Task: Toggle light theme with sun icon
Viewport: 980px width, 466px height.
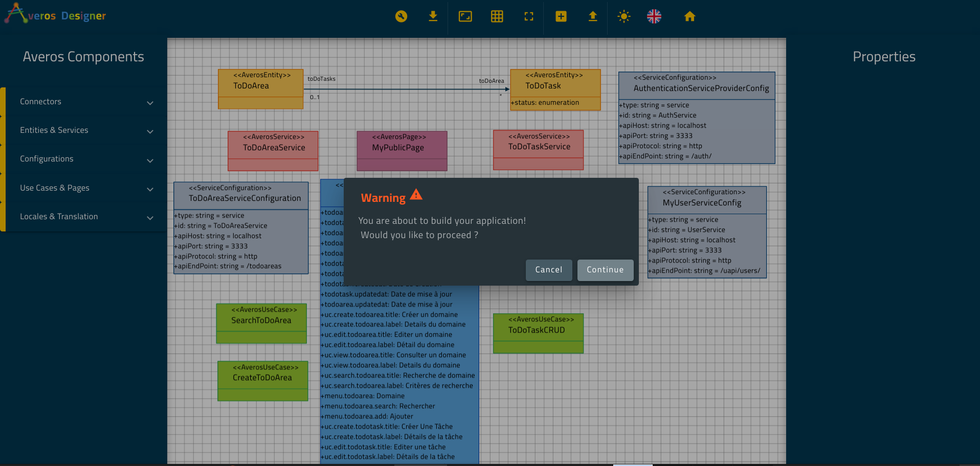Action: [x=623, y=16]
